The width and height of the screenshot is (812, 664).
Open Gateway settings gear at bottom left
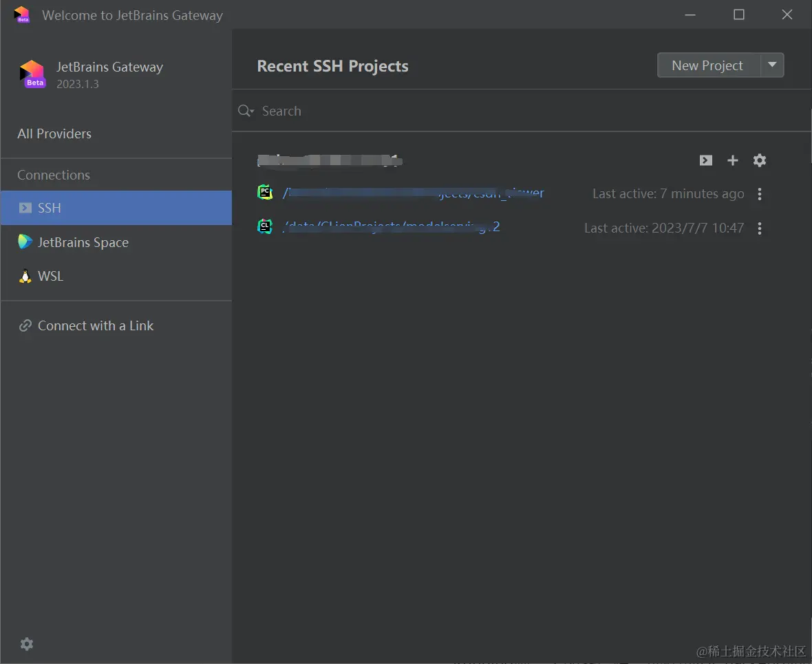click(x=26, y=644)
